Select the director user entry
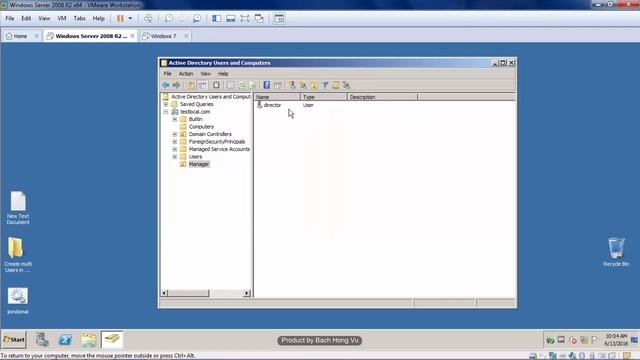Image resolution: width=640 pixels, height=360 pixels. (269, 105)
